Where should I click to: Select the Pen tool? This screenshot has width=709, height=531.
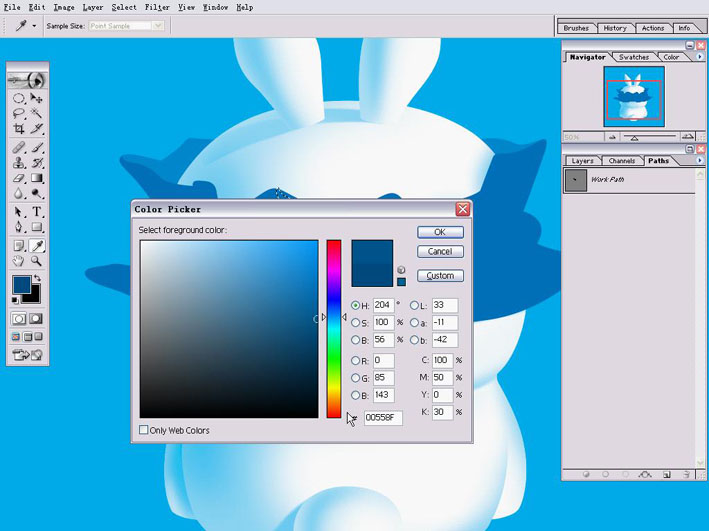pos(19,227)
